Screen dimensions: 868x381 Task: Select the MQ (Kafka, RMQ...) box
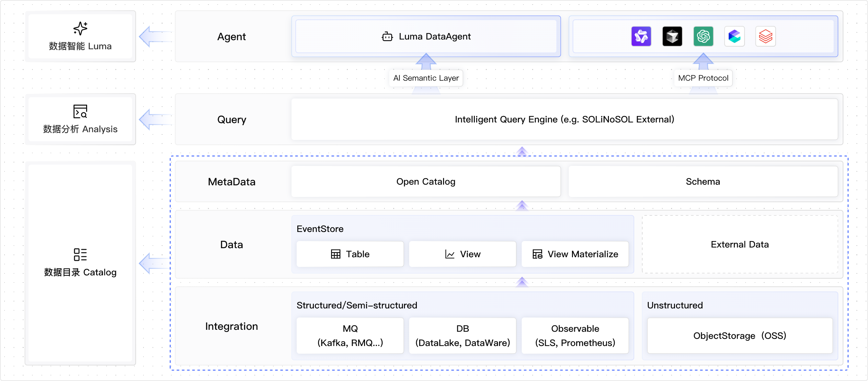point(350,336)
